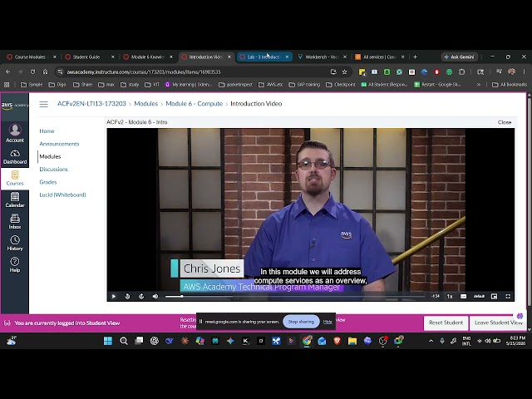The width and height of the screenshot is (532, 399).
Task: Show hidden system tray icons chevron
Action: tap(431, 341)
